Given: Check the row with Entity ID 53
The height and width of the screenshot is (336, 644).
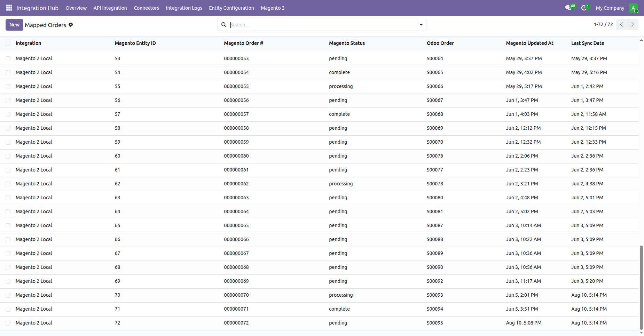Looking at the screenshot, I should 8,59.
